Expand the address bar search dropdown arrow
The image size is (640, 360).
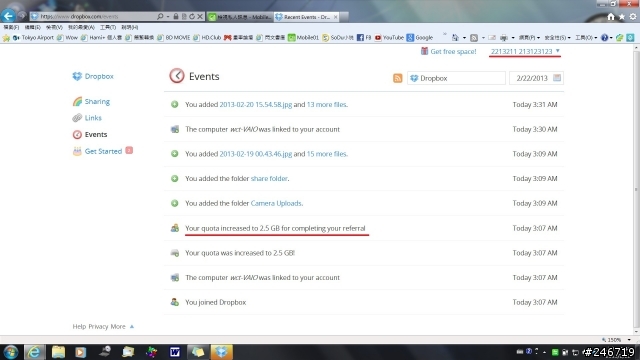tap(168, 17)
